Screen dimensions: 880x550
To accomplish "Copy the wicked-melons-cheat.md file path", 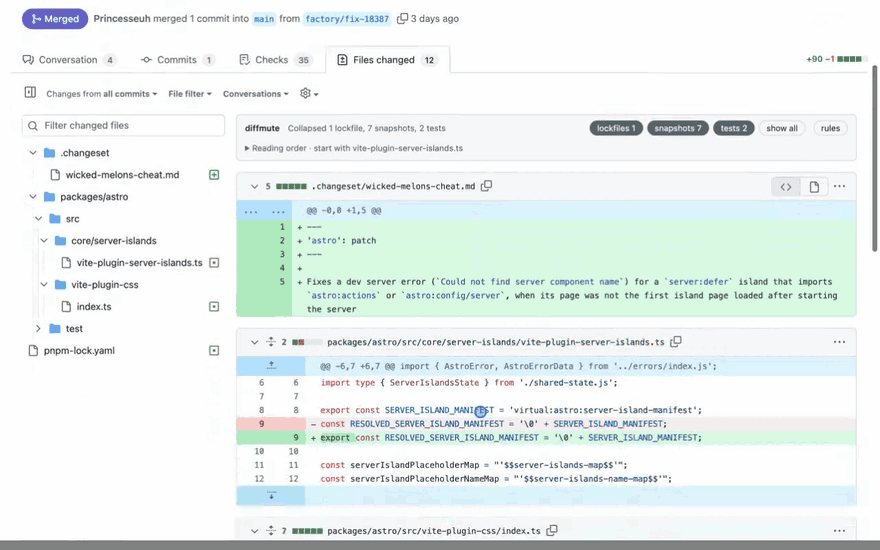I will pyautogui.click(x=487, y=186).
